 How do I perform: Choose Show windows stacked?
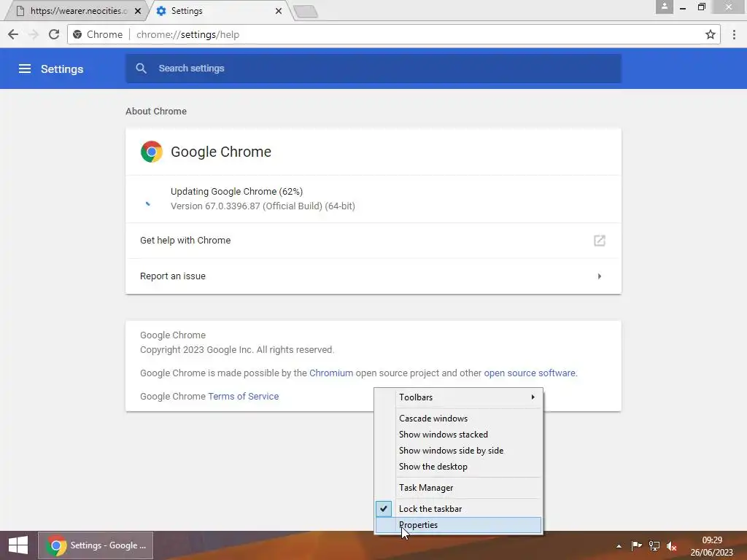tap(458, 435)
